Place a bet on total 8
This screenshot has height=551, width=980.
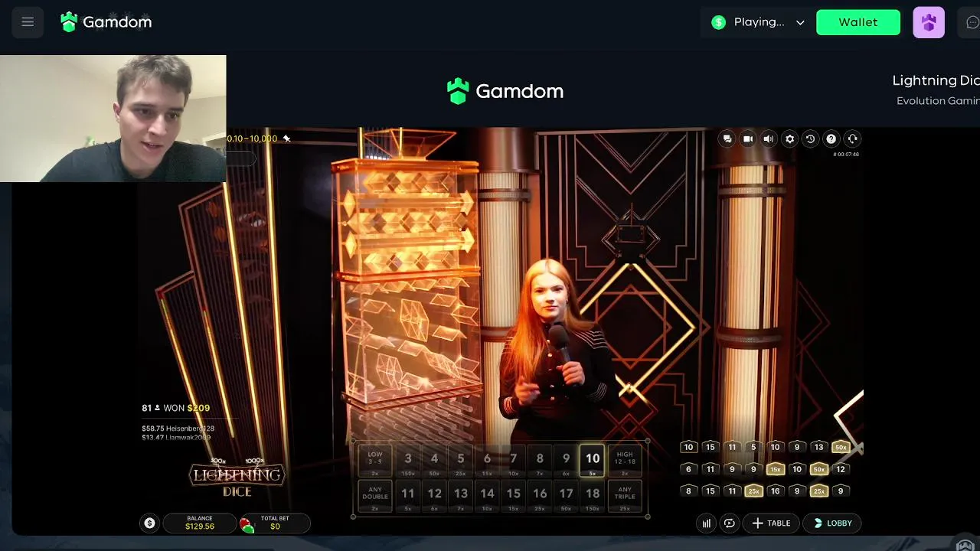tap(540, 461)
